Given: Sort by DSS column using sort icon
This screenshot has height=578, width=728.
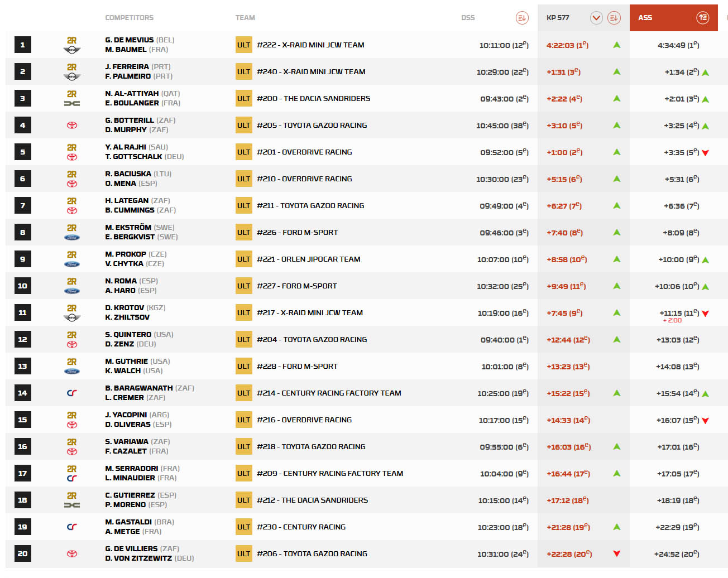Looking at the screenshot, I should pos(521,18).
